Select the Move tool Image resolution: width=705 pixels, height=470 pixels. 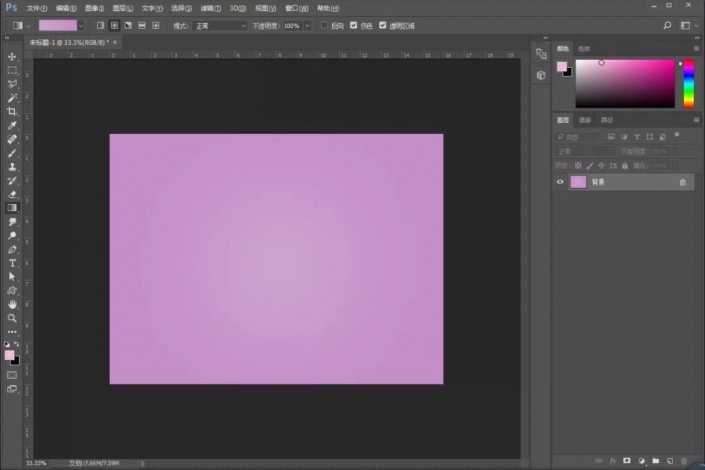click(12, 57)
